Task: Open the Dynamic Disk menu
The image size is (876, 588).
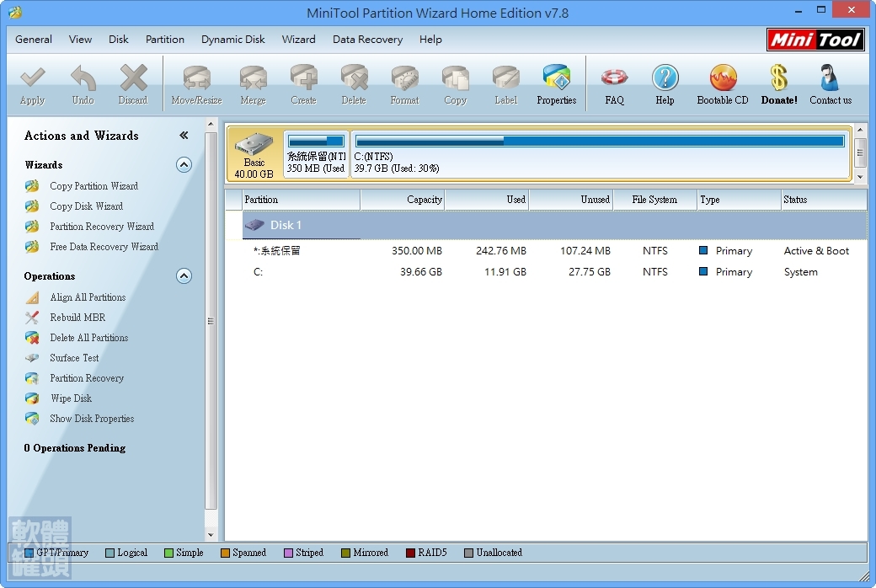Action: pos(233,40)
